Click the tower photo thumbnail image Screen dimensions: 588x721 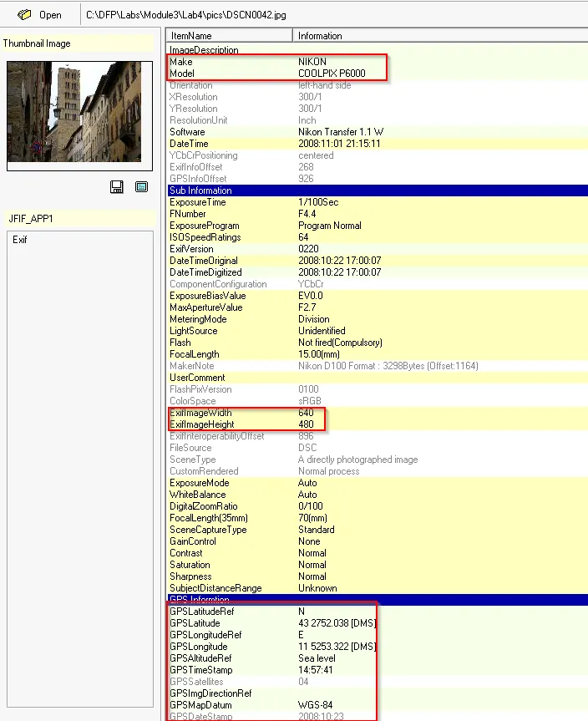(x=79, y=115)
